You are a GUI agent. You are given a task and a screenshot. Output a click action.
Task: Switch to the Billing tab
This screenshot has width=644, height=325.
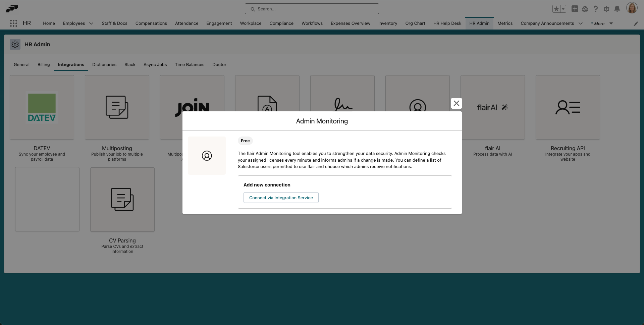(x=44, y=64)
